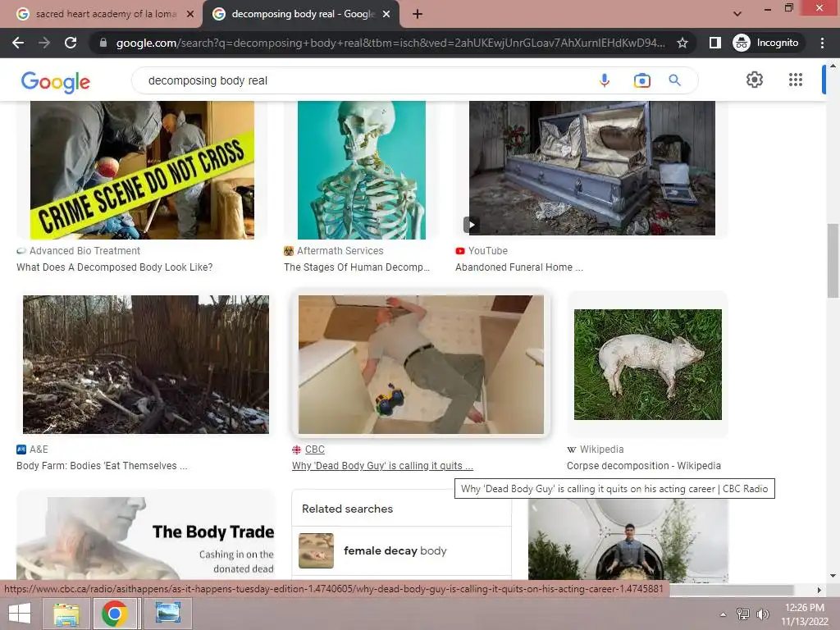
Task: Show hidden system tray icons
Action: (723, 614)
